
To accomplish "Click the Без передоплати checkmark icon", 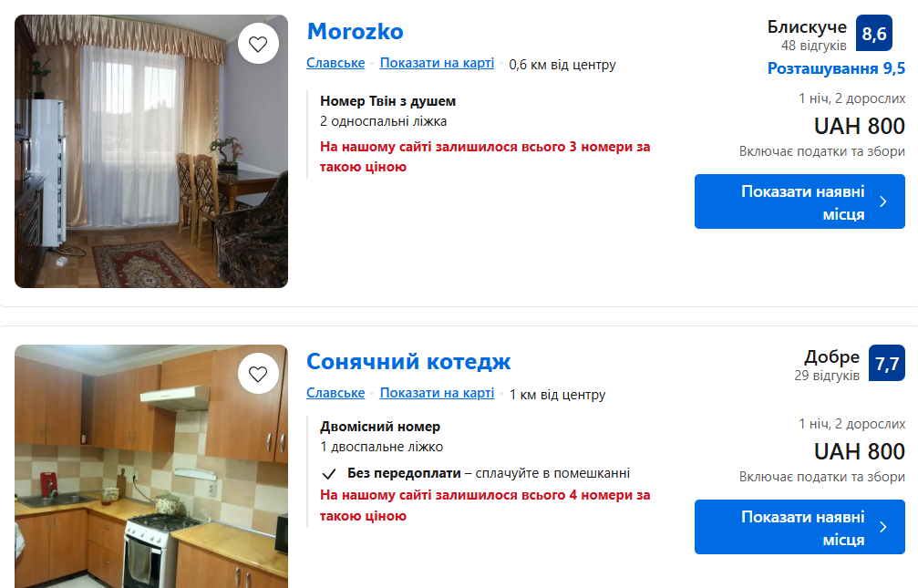I will (x=330, y=474).
